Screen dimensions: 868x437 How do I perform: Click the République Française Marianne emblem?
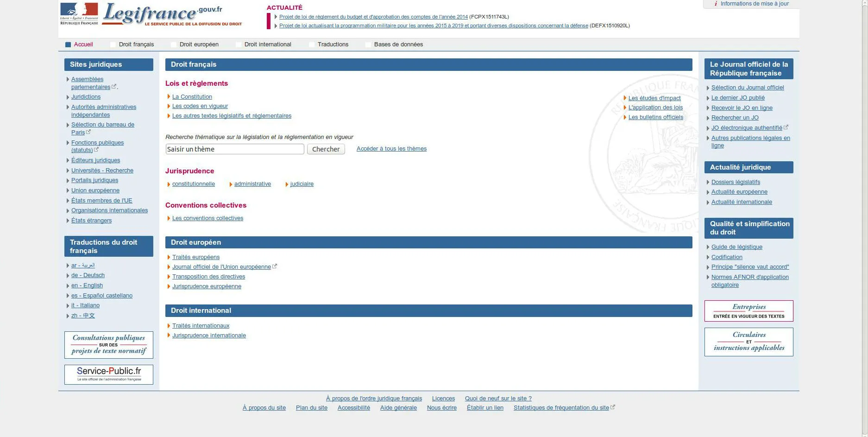click(x=79, y=13)
